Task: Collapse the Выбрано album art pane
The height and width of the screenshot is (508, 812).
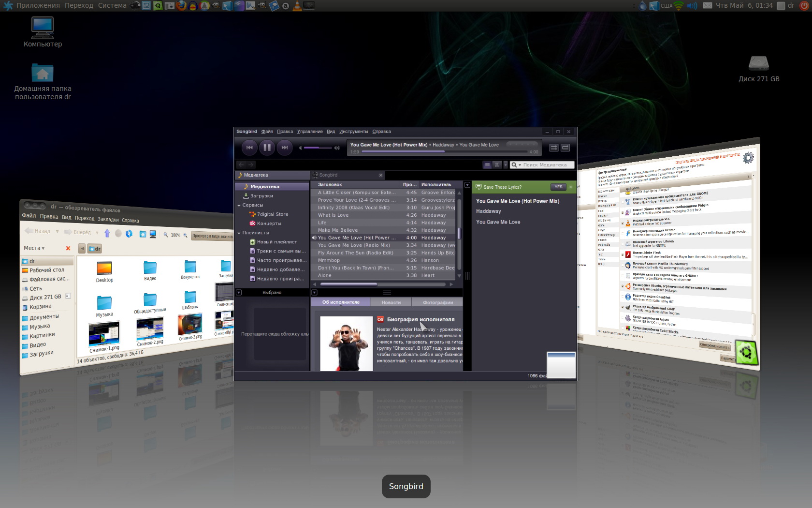Action: 239,292
